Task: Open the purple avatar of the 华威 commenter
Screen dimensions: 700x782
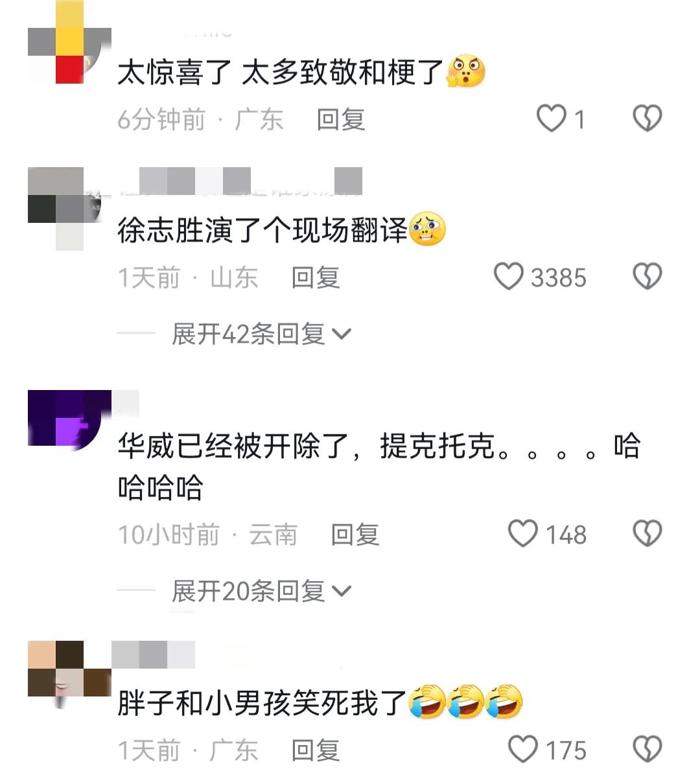Action: 70,418
